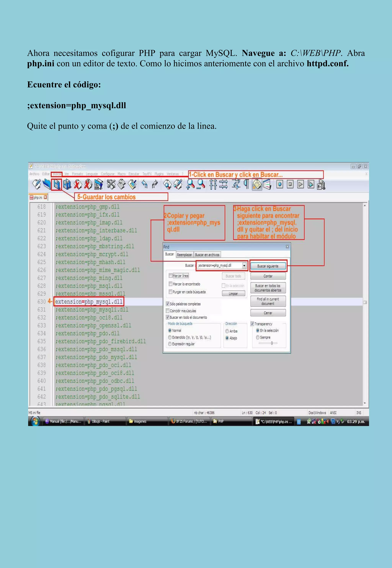Click Buscar en todos los documentos abiertos
Viewport: 392px width, 568px height.
[268, 288]
